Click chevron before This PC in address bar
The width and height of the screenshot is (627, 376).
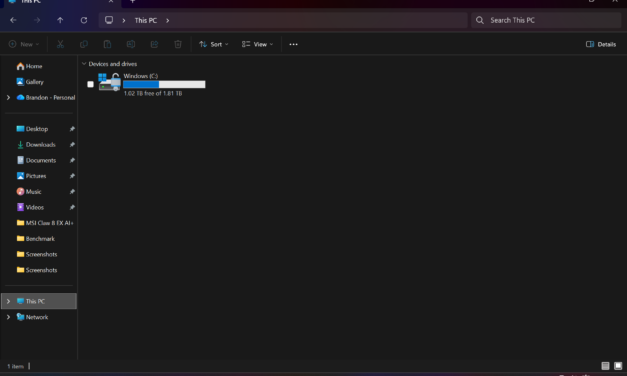point(124,20)
